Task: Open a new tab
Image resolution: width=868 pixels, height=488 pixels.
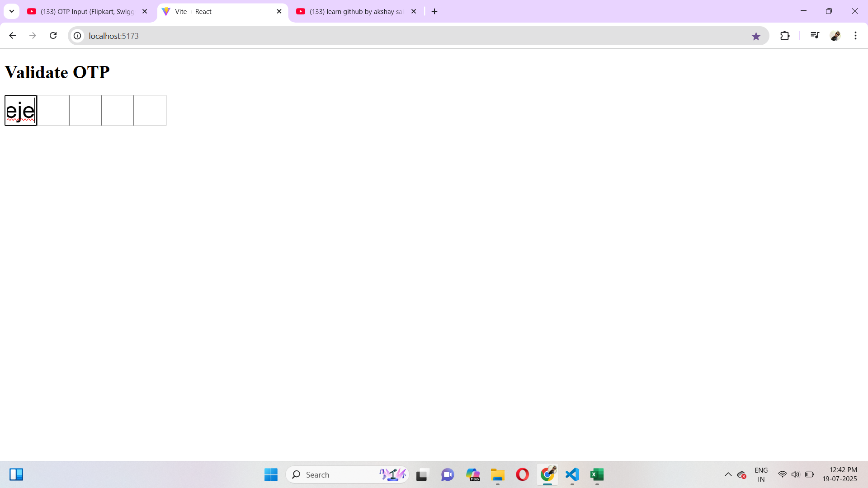Action: click(x=434, y=12)
